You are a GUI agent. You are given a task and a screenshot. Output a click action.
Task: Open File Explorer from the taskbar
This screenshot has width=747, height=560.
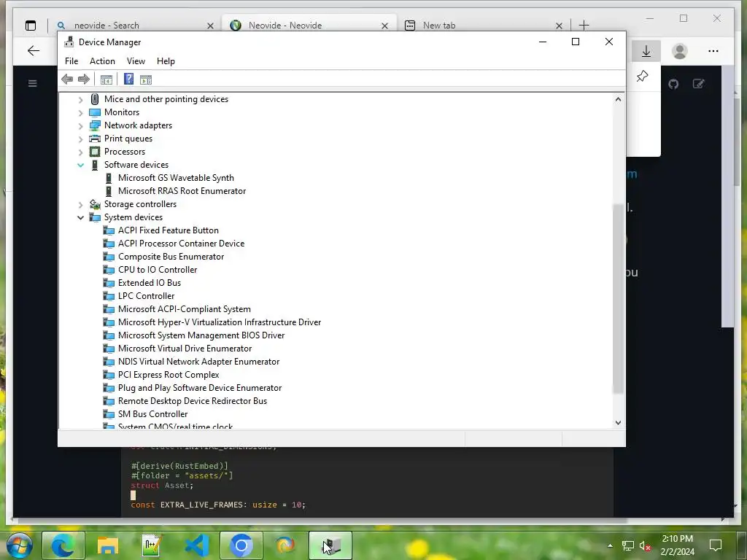(108, 545)
